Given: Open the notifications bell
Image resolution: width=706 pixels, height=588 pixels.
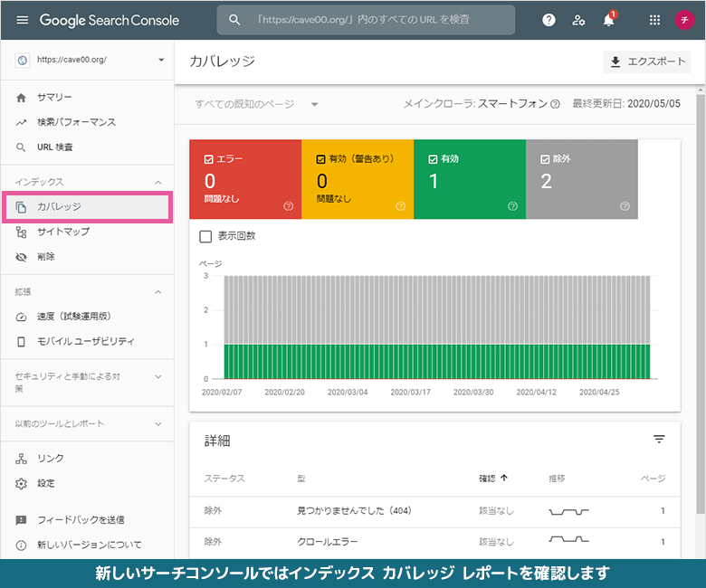Looking at the screenshot, I should pyautogui.click(x=609, y=20).
